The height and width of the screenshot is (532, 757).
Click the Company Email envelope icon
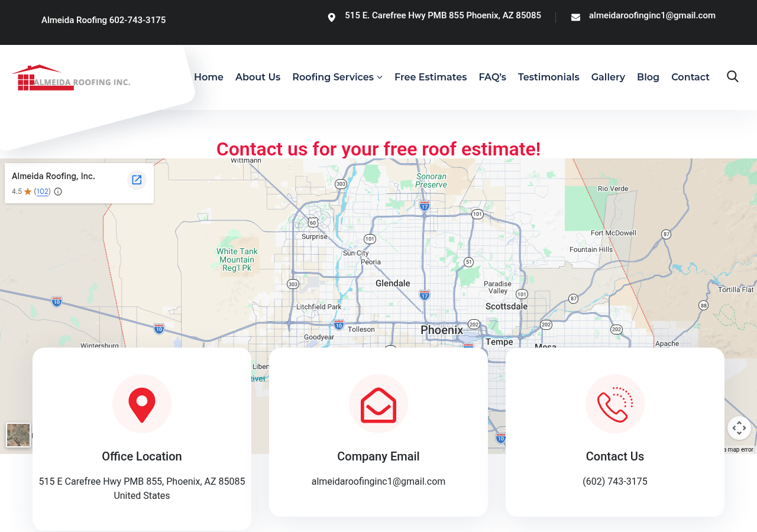tap(378, 404)
